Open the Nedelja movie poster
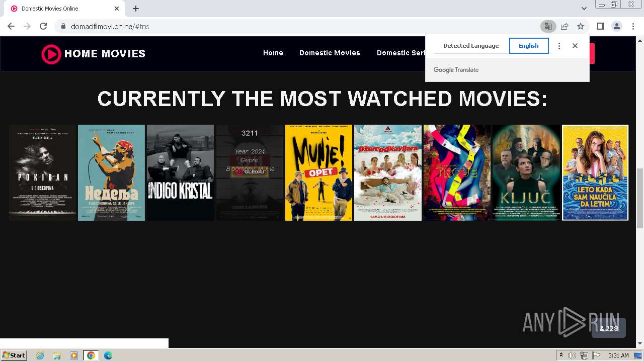Screen dimensions: 644x362 (x=111, y=172)
